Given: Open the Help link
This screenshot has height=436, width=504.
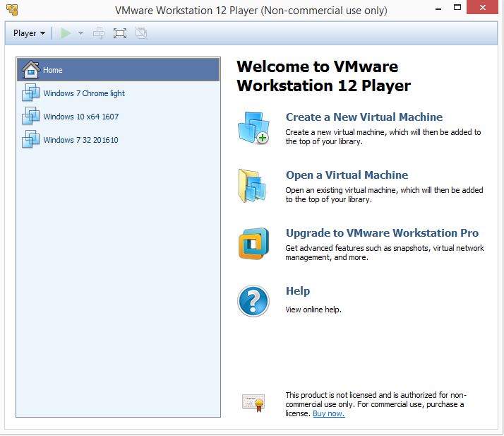Looking at the screenshot, I should [298, 291].
